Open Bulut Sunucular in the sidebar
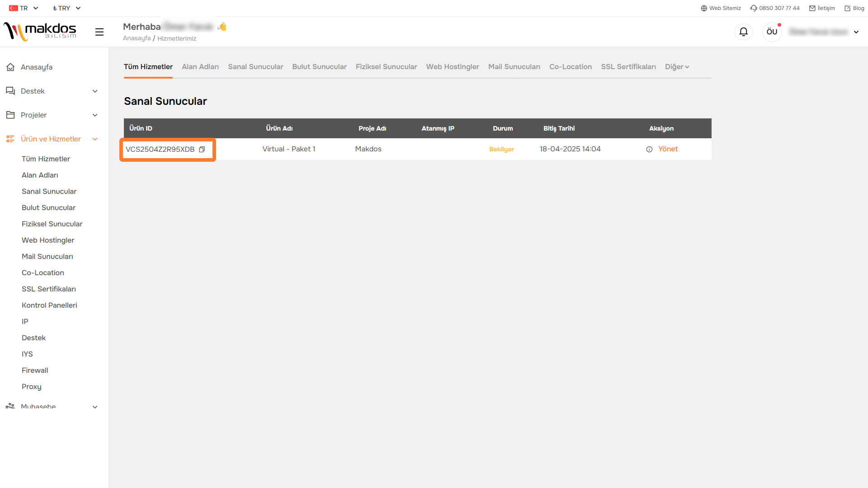 click(x=48, y=208)
